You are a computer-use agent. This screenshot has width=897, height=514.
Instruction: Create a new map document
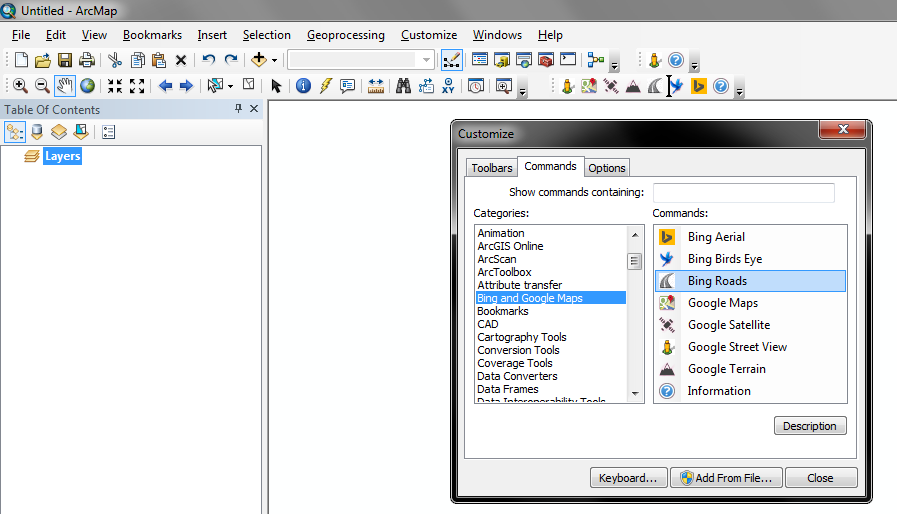pos(21,60)
